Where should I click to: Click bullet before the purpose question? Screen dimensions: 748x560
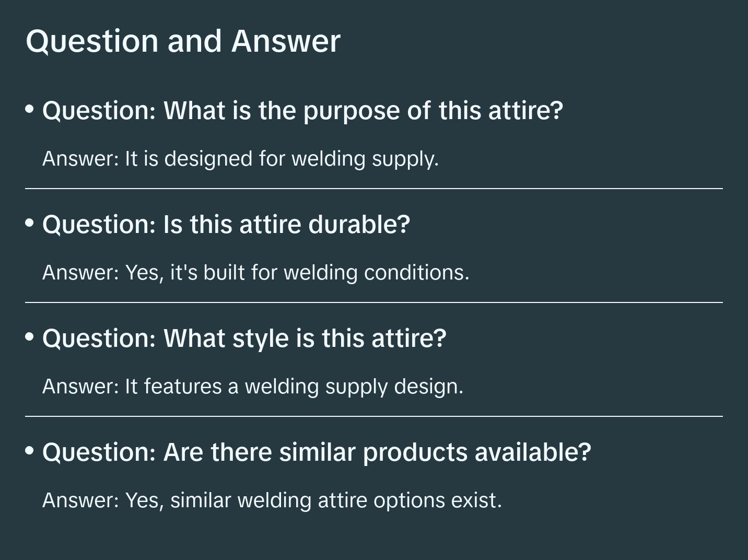[30, 109]
